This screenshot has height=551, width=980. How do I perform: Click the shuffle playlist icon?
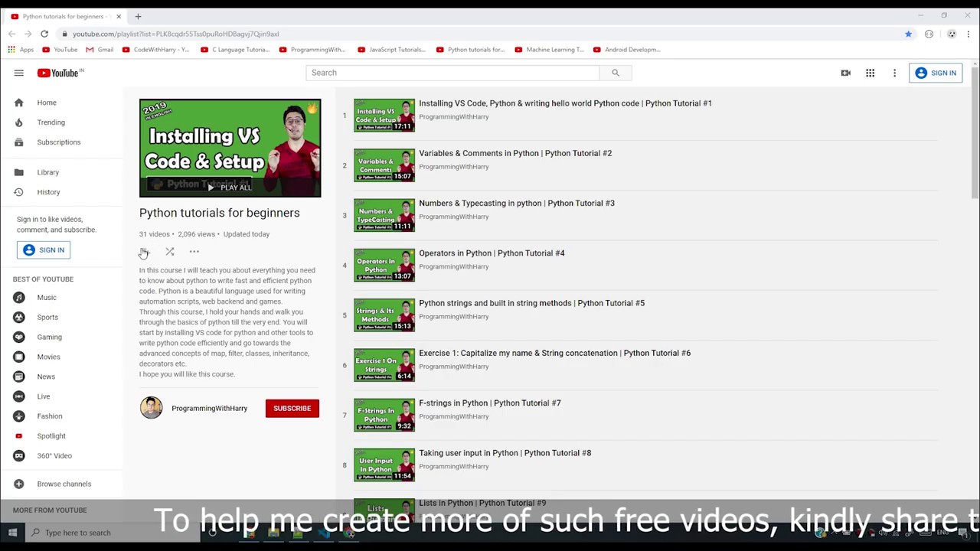click(169, 252)
